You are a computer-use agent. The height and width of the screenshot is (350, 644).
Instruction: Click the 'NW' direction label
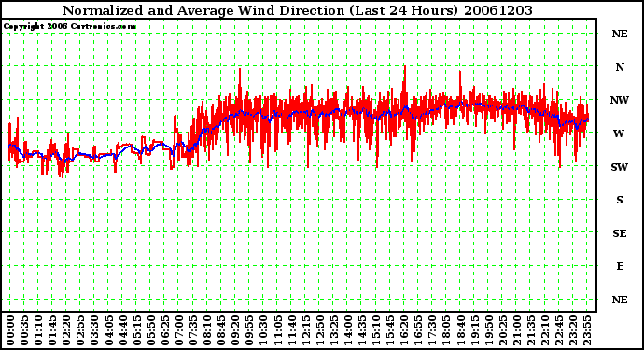tap(620, 100)
